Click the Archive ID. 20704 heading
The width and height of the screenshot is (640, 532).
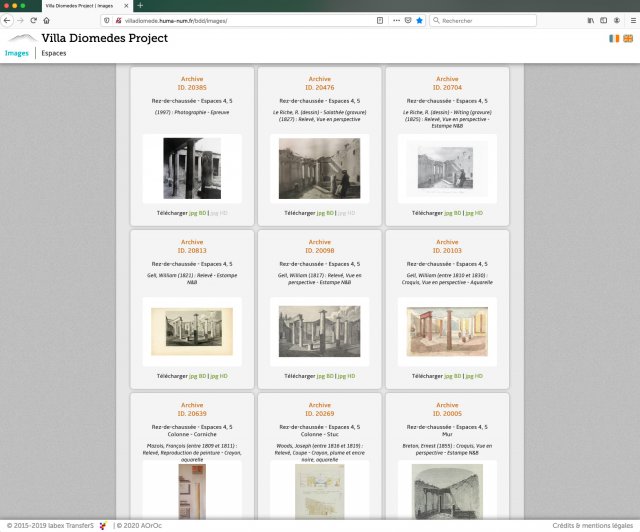pos(447,83)
